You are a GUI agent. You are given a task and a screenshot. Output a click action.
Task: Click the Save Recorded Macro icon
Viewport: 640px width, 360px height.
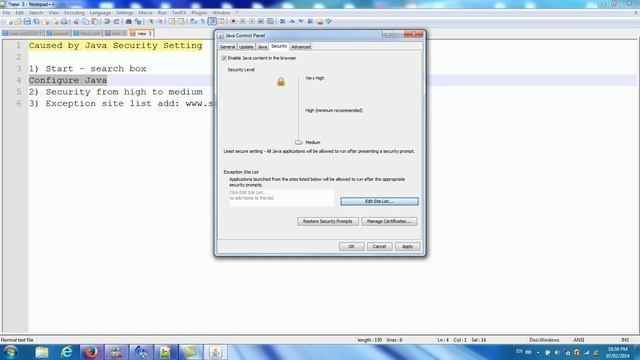tap(270, 21)
